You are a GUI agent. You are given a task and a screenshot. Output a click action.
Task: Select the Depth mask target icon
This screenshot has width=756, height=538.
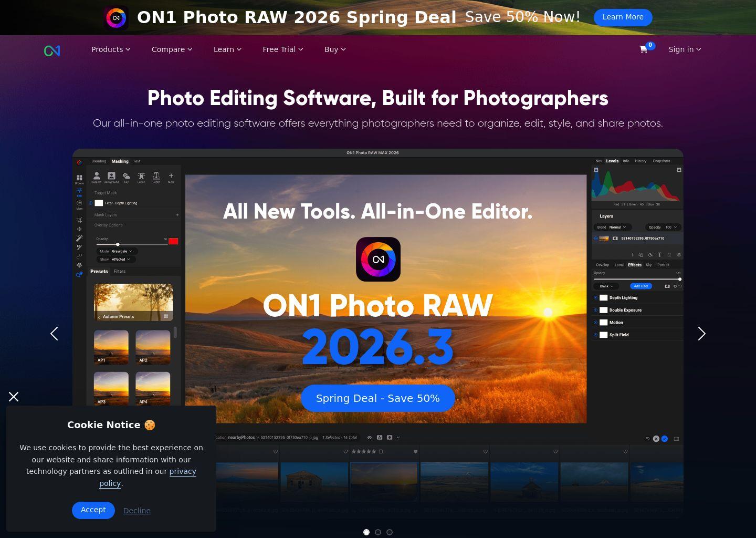pos(156,177)
